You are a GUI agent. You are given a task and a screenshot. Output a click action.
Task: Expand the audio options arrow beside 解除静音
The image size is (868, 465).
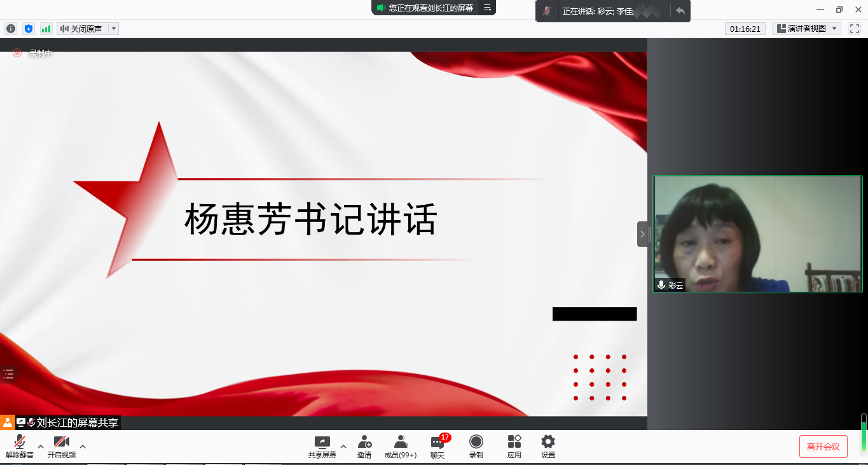[41, 446]
